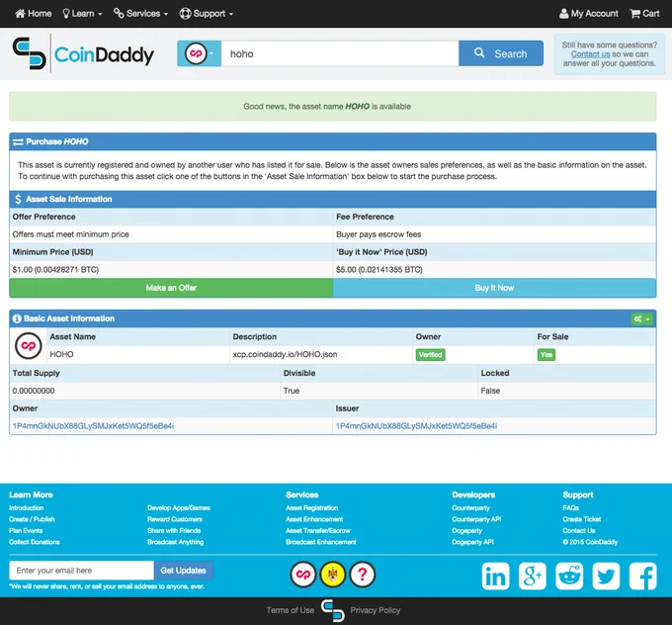Viewport: 672px width, 625px height.
Task: Open the footer "Asset Enhancement" link
Action: pyautogui.click(x=314, y=519)
